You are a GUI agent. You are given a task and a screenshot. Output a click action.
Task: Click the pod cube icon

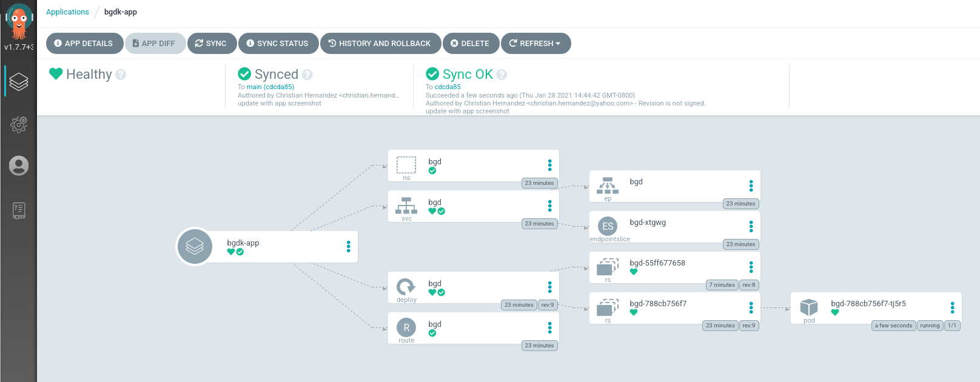[809, 307]
